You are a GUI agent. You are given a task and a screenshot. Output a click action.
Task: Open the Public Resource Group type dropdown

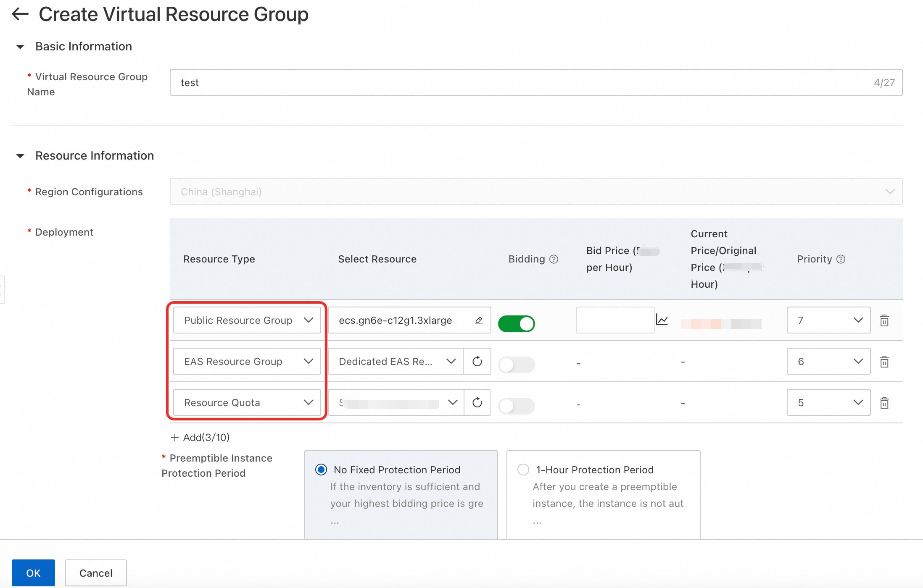tap(247, 320)
